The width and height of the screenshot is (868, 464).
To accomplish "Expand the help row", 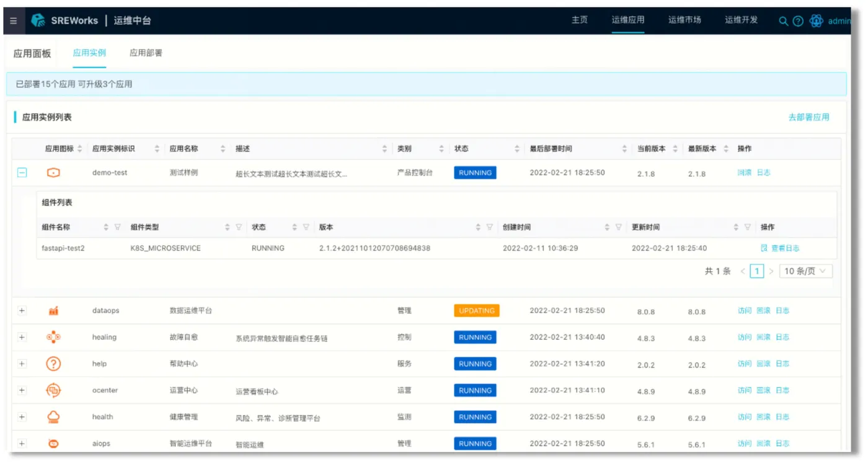I will (x=22, y=364).
